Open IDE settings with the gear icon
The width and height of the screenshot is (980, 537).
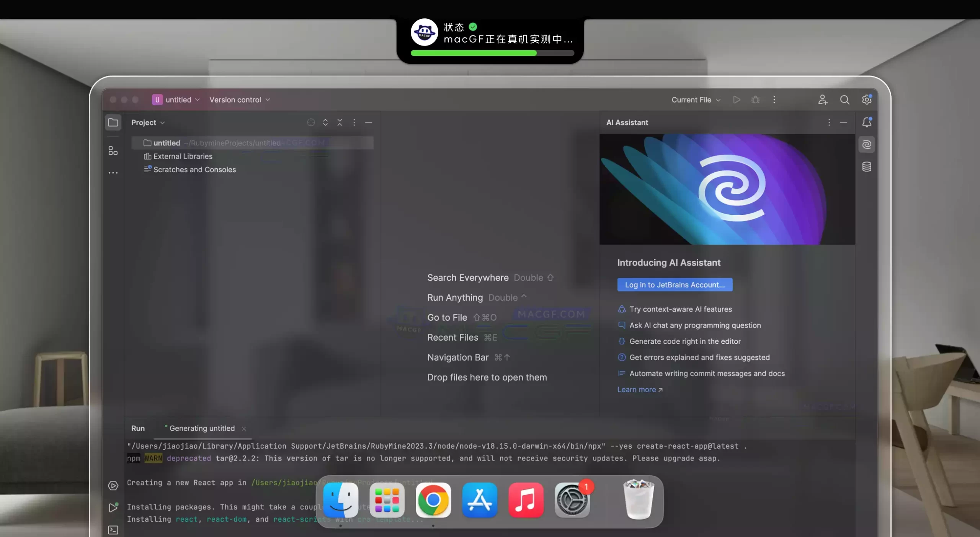click(867, 100)
